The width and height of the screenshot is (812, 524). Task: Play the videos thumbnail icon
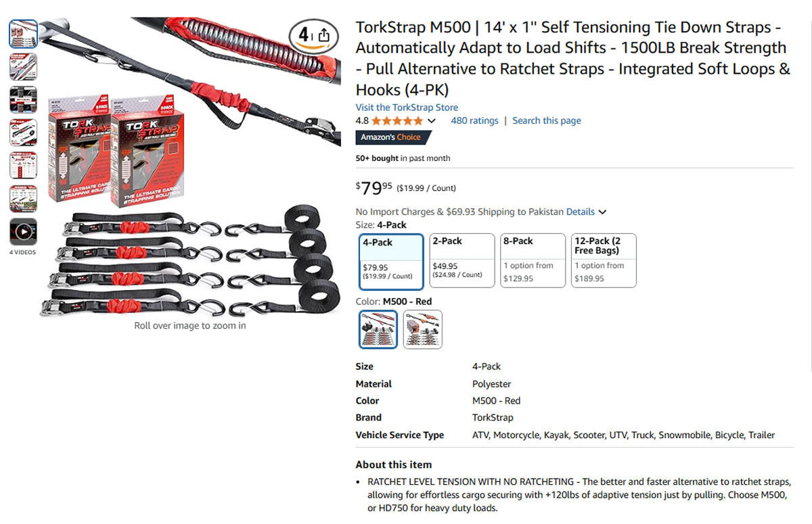pyautogui.click(x=23, y=232)
